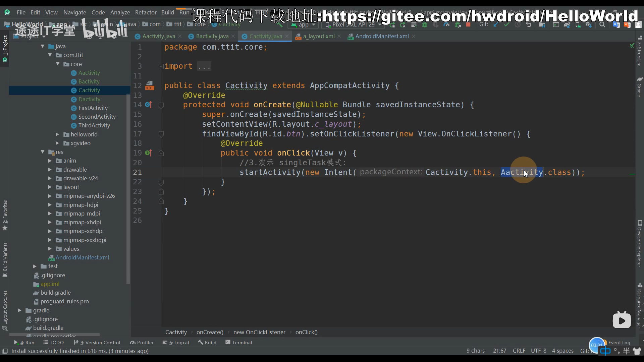Click the Git Rollback revert icon
The height and width of the screenshot is (362, 644).
(529, 25)
